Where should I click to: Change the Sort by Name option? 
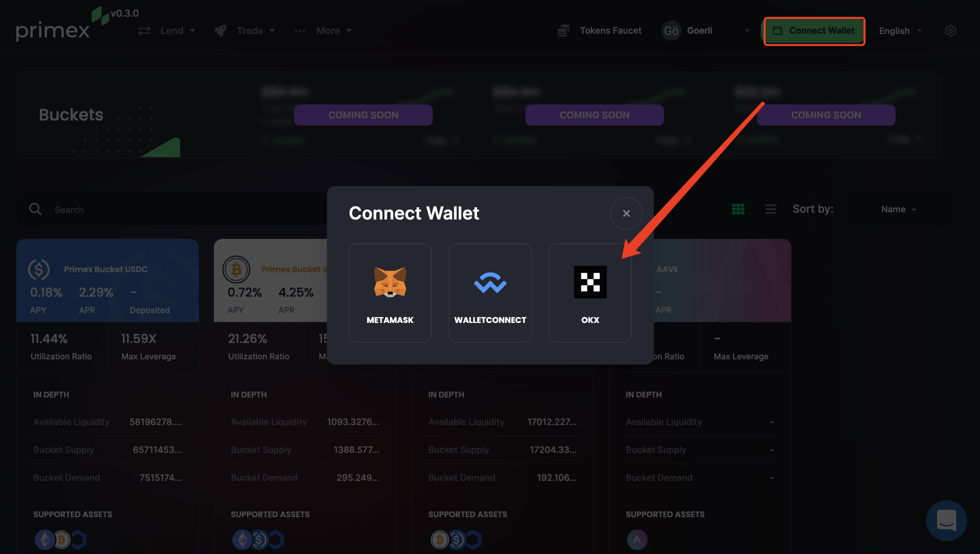point(898,209)
